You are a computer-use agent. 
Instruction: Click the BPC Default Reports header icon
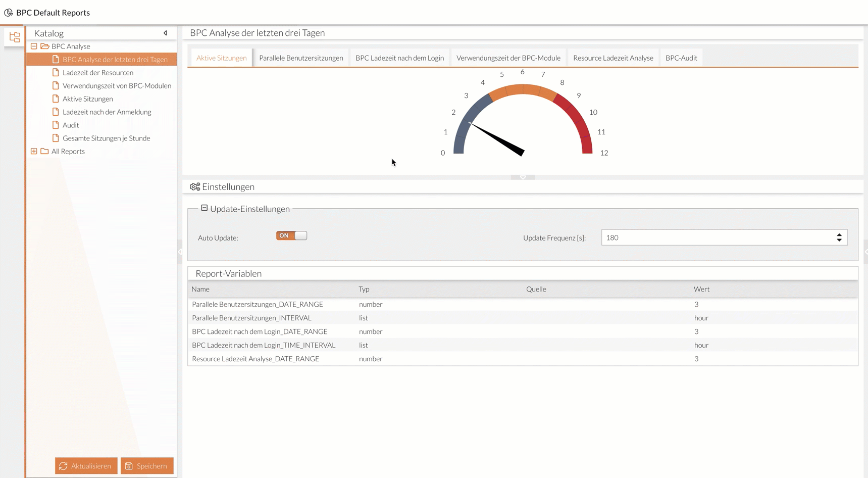coord(8,13)
